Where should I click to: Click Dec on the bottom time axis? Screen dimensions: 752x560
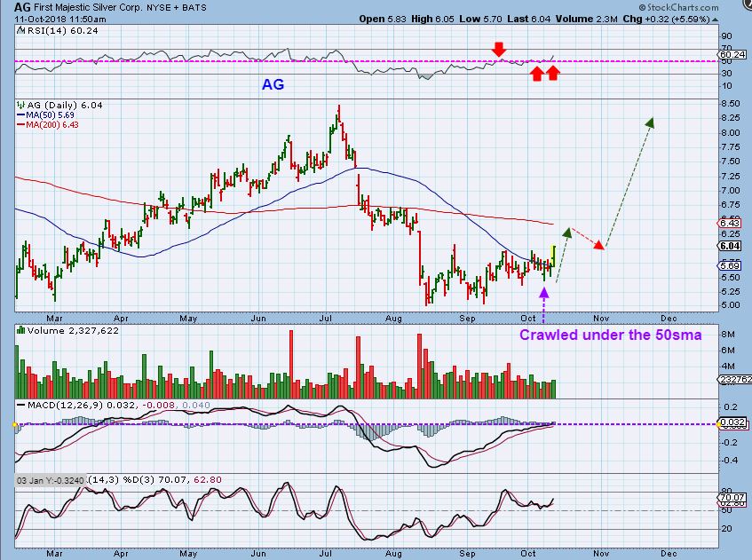pyautogui.click(x=669, y=553)
